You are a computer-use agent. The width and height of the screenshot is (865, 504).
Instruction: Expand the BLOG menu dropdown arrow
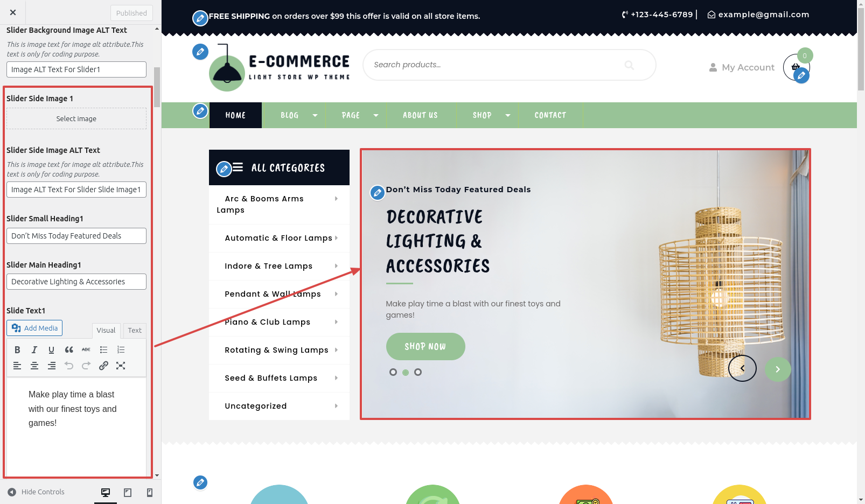coord(315,115)
